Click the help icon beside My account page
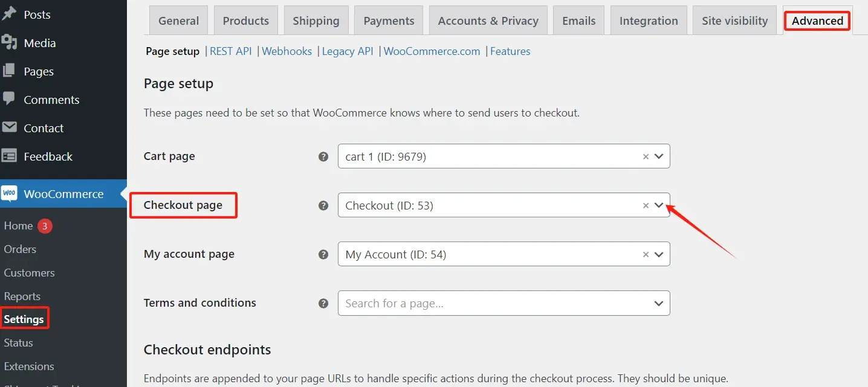This screenshot has height=387, width=868. (323, 254)
